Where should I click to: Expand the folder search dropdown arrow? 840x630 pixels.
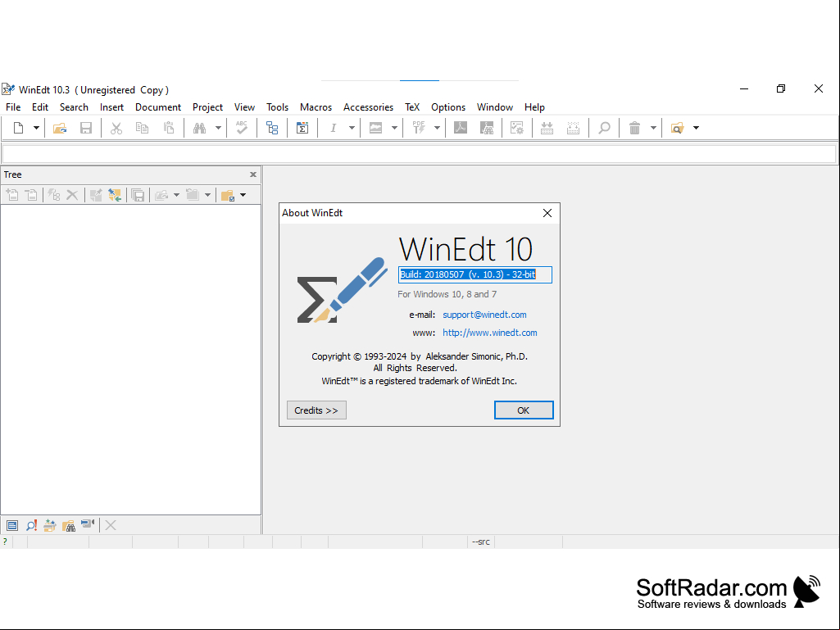pos(696,128)
